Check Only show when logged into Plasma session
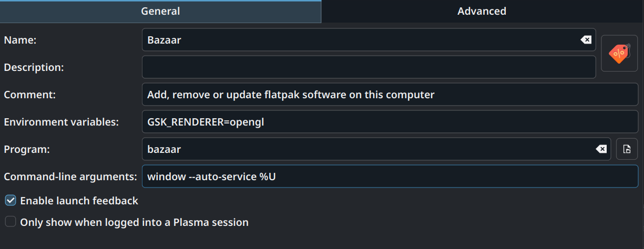 click(x=11, y=222)
